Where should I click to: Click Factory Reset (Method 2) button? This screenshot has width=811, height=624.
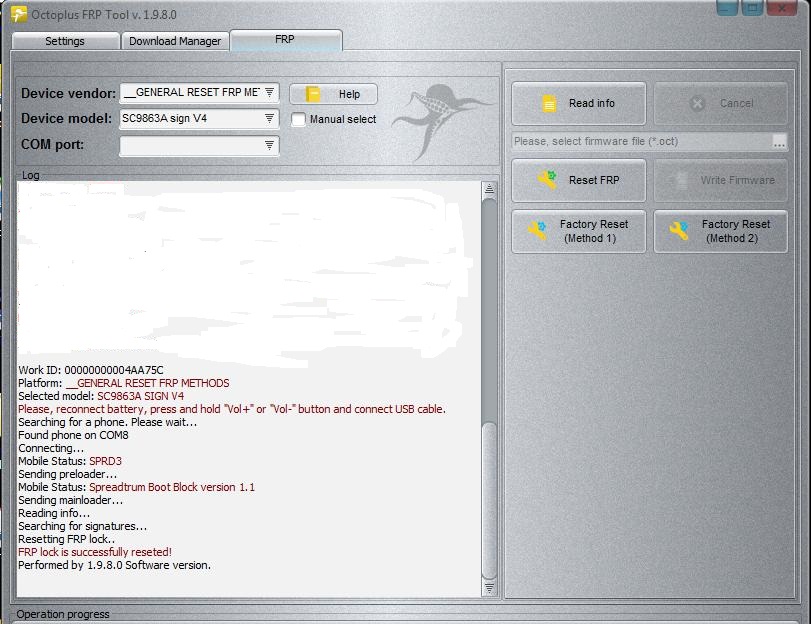(720, 231)
